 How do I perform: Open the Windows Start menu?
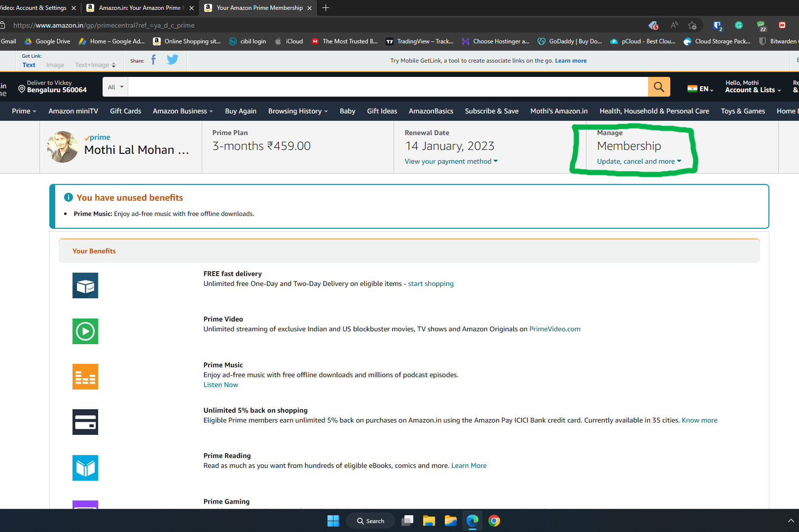(333, 521)
